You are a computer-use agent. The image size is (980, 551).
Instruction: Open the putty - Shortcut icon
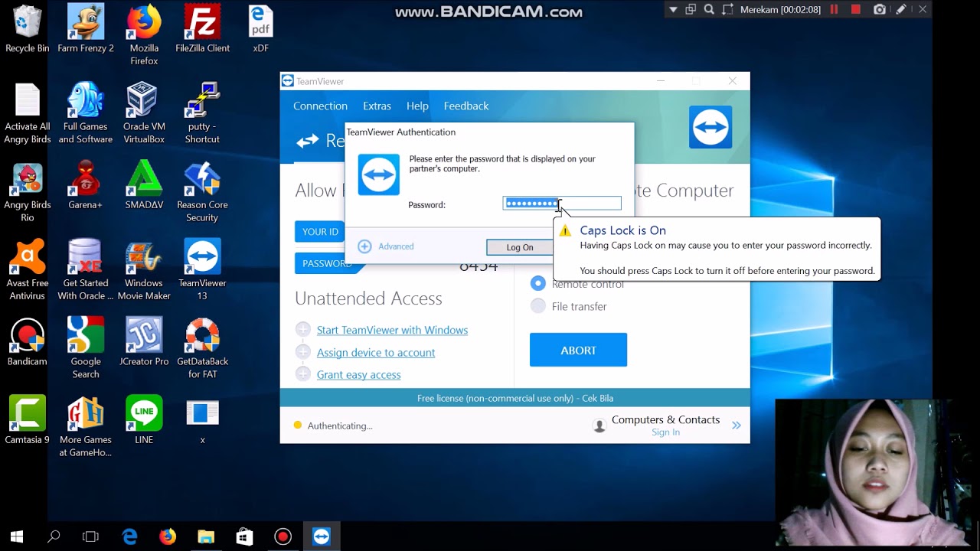click(x=202, y=113)
